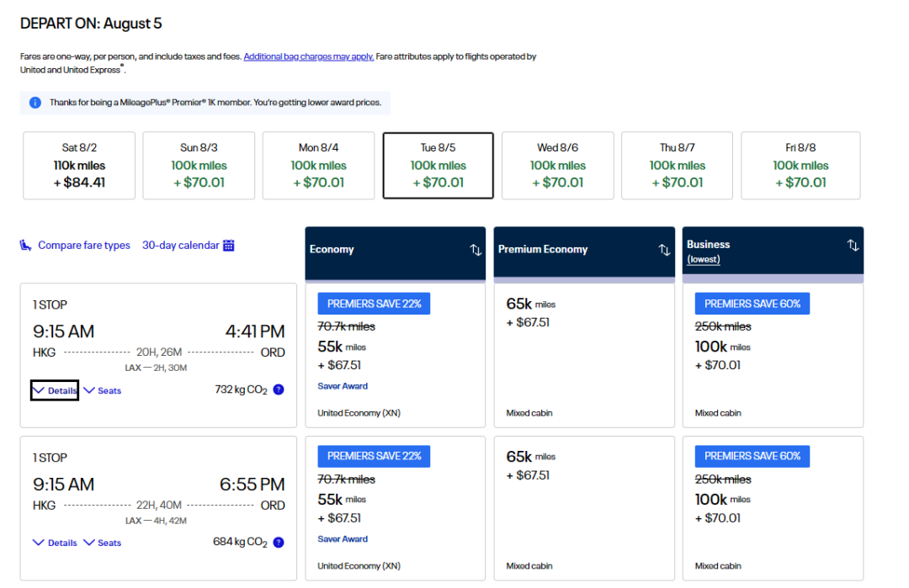
Task: Click CO2 help icon for 732 kg flight
Action: coord(279,389)
